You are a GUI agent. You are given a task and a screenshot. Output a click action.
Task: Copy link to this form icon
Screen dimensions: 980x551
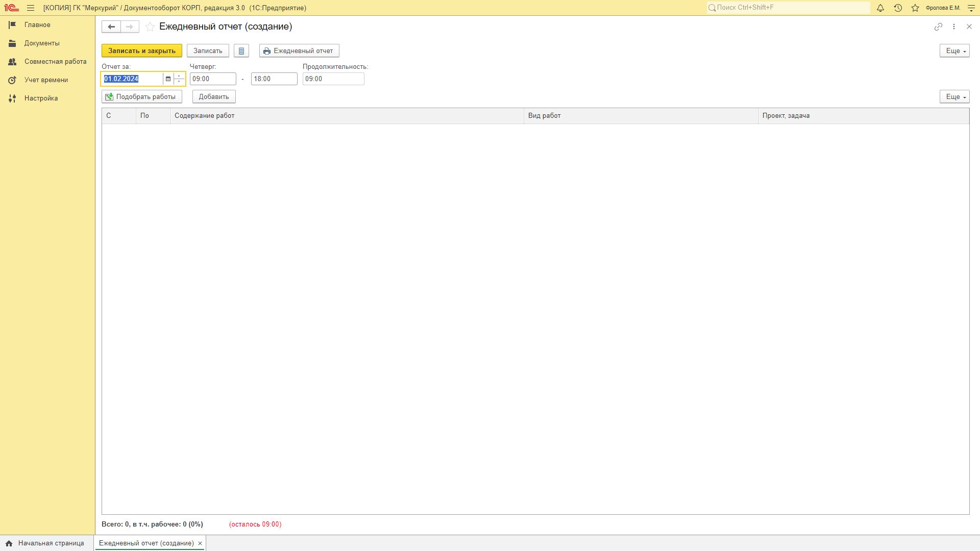(938, 27)
